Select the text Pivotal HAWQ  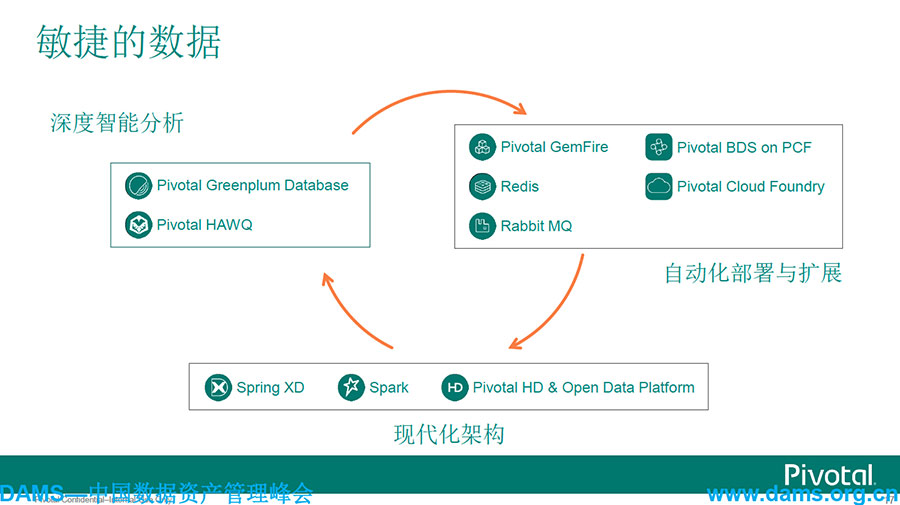coord(204,225)
